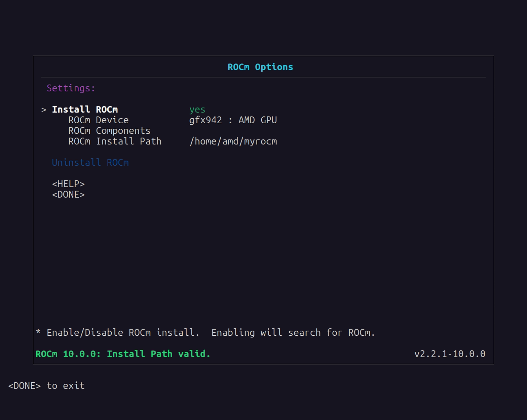Open the ROCm Components option
The width and height of the screenshot is (527, 420).
[x=109, y=131]
